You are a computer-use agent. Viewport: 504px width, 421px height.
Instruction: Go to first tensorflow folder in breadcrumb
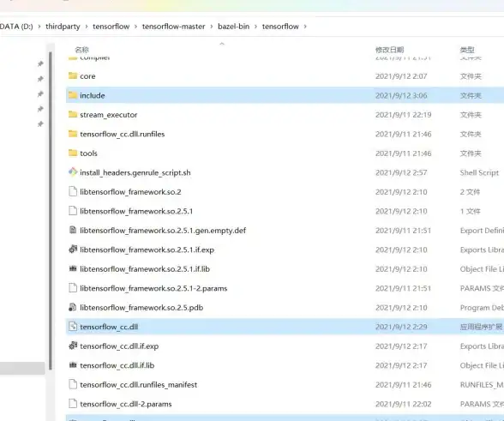(x=111, y=27)
